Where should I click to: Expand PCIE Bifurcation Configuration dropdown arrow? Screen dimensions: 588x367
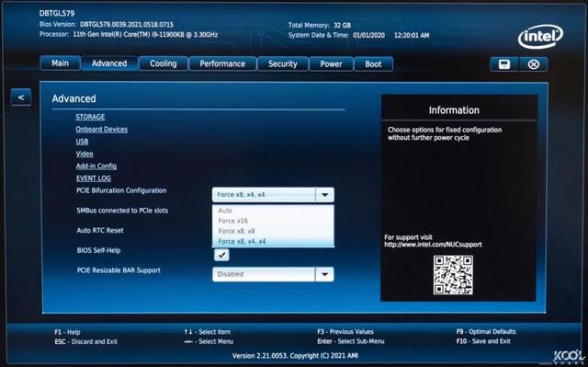(324, 195)
